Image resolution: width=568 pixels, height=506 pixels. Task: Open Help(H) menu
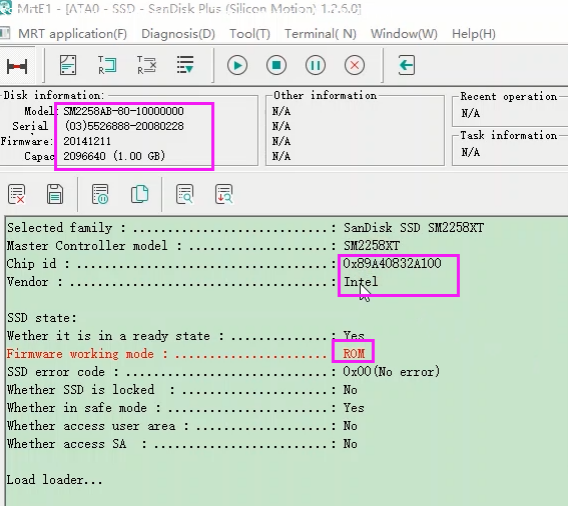pos(474,34)
